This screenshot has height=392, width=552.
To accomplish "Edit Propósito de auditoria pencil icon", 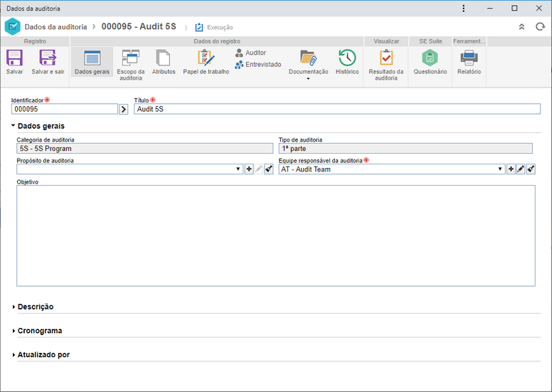I will pyautogui.click(x=259, y=169).
